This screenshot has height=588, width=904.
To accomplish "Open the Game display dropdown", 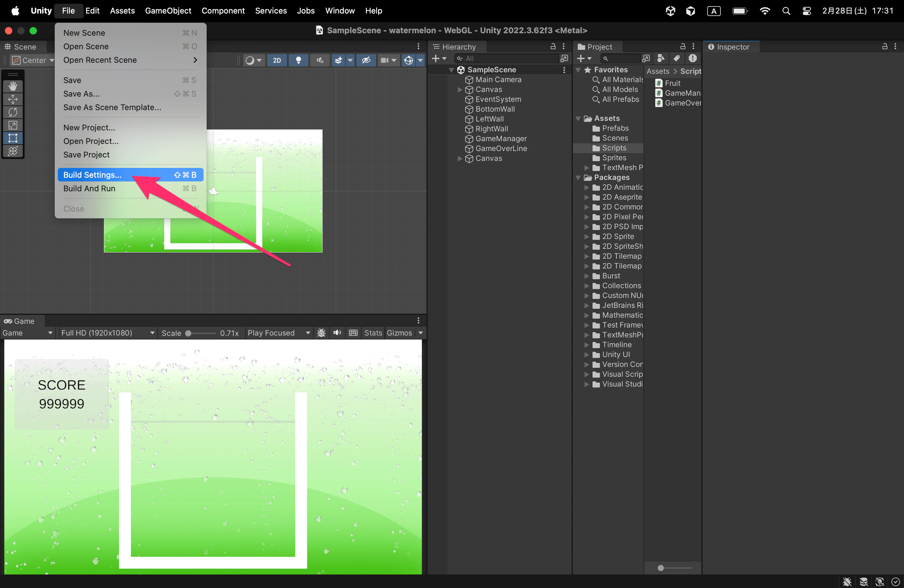I will (x=27, y=333).
